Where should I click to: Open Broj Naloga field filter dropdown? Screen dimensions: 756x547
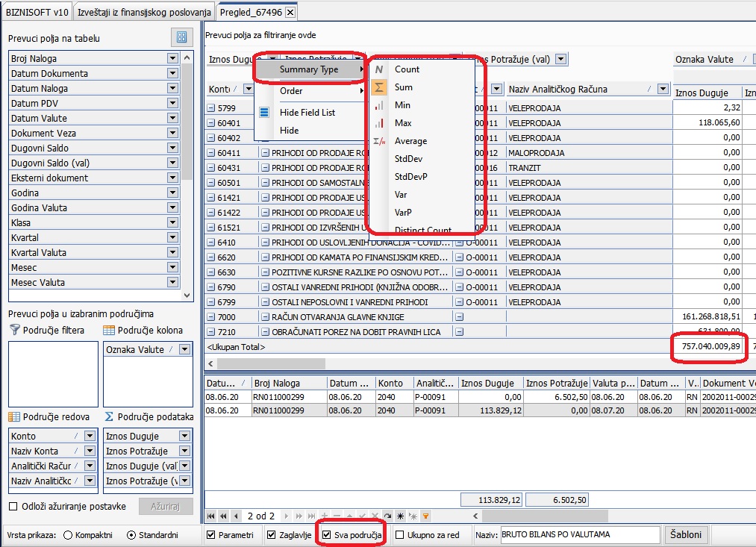click(172, 58)
